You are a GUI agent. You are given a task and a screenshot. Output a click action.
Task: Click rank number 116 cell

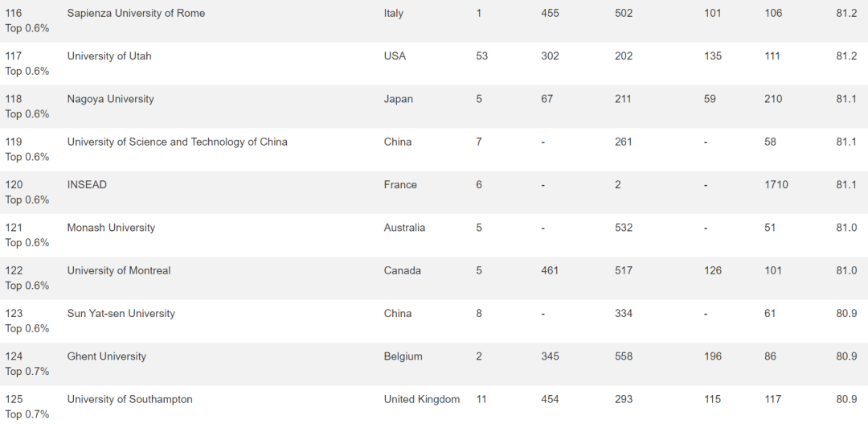pos(14,14)
